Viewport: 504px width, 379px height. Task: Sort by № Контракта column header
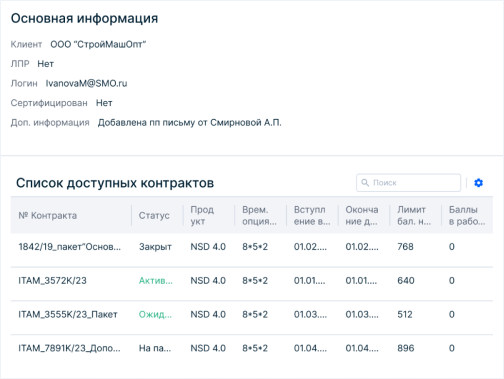tap(48, 215)
